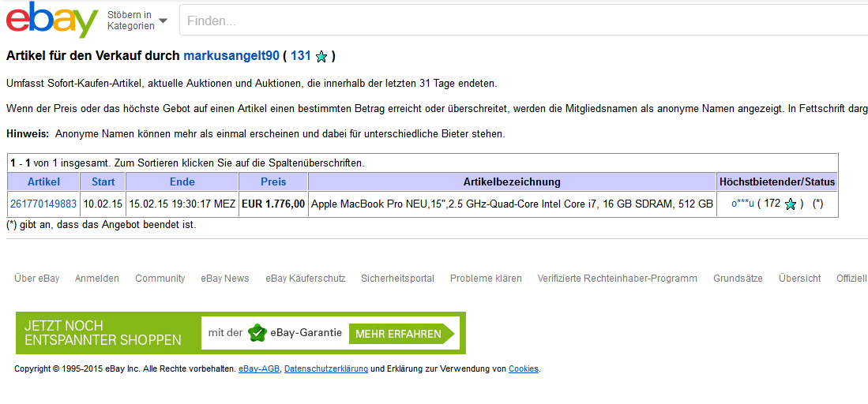Sort listings by Preis column header

tap(273, 182)
